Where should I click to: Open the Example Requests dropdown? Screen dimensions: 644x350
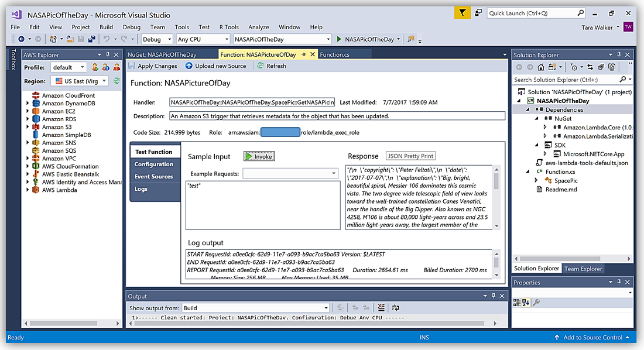(x=334, y=174)
